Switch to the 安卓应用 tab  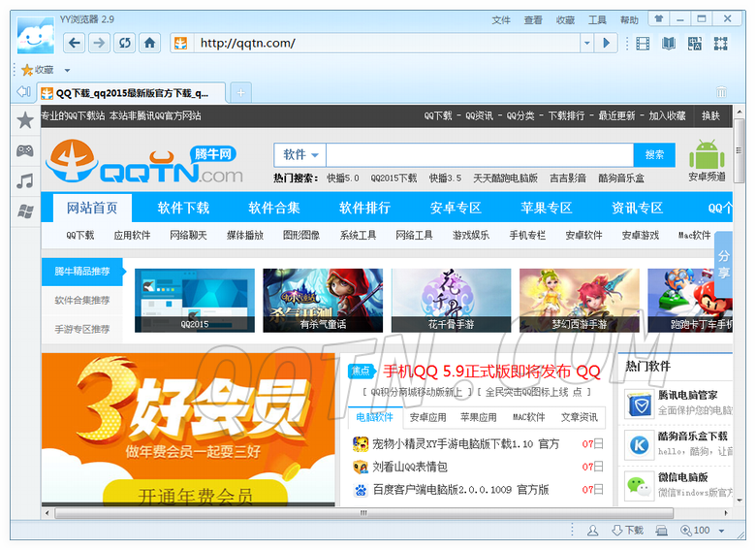pyautogui.click(x=427, y=417)
